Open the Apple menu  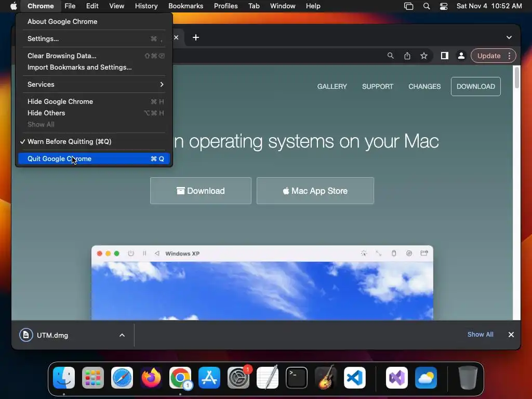[14, 6]
